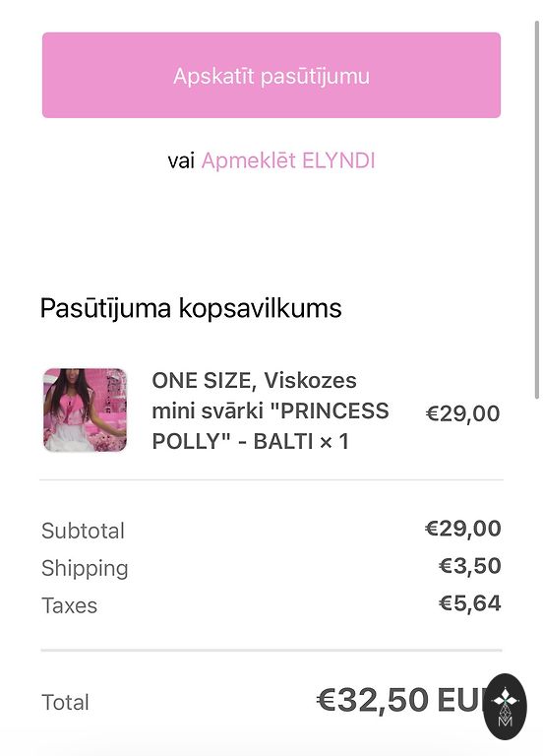The image size is (543, 756).
Task: Open the Apmeklēt ELYNDI link
Action: pyautogui.click(x=288, y=160)
